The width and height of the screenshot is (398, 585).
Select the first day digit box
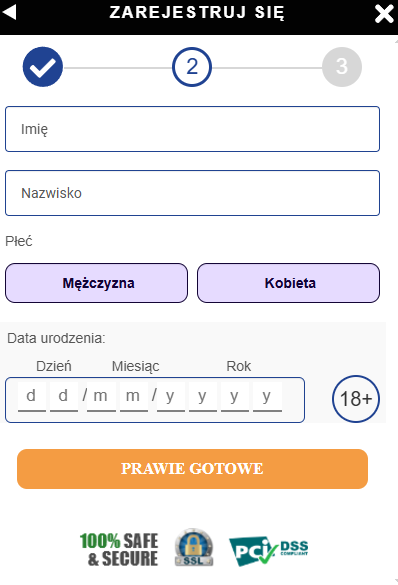point(32,397)
